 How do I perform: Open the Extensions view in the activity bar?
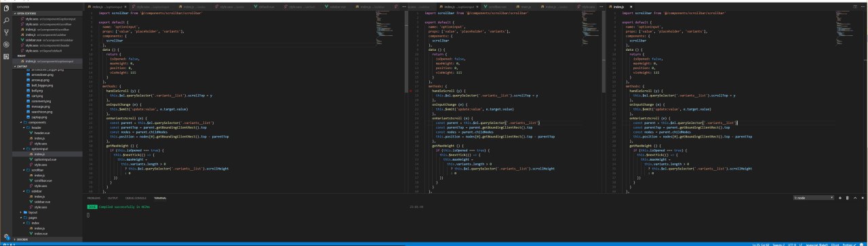point(6,56)
